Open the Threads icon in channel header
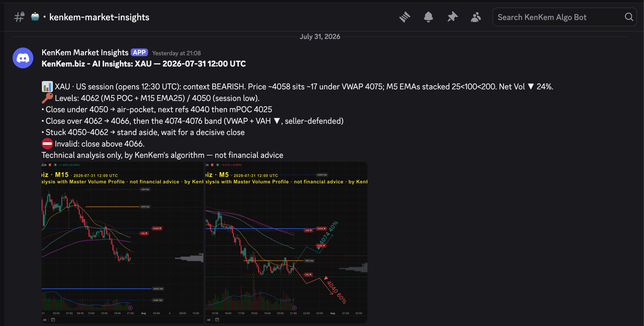The height and width of the screenshot is (326, 644). (405, 17)
